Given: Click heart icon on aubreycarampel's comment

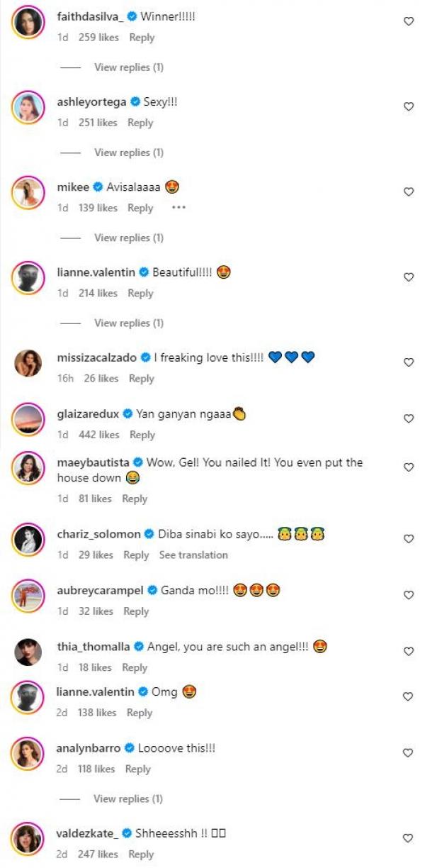Looking at the screenshot, I should tap(408, 596).
